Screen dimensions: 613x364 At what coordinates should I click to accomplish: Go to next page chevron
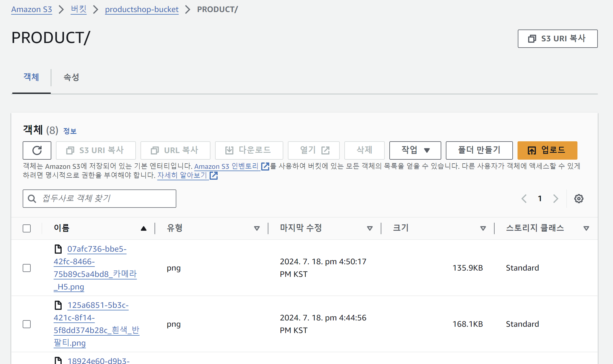tap(556, 199)
